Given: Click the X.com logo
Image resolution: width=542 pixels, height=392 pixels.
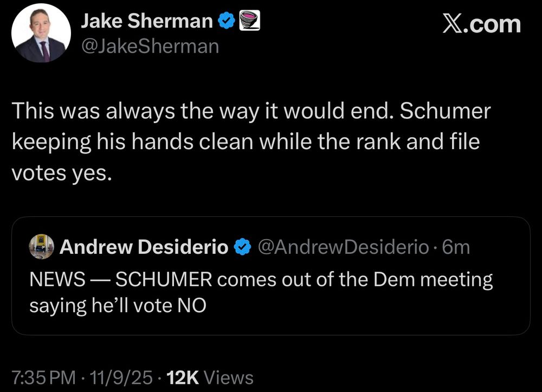Looking at the screenshot, I should click(481, 24).
